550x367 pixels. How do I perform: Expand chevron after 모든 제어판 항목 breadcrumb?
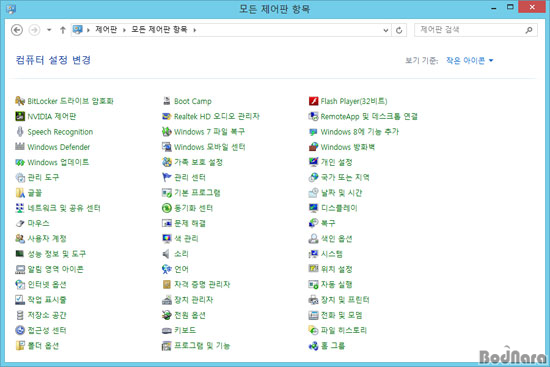pyautogui.click(x=194, y=30)
